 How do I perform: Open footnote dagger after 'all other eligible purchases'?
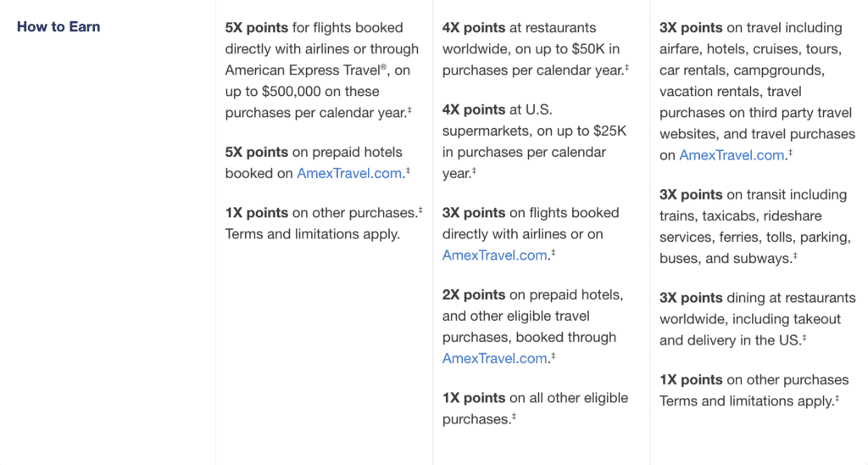coord(514,416)
